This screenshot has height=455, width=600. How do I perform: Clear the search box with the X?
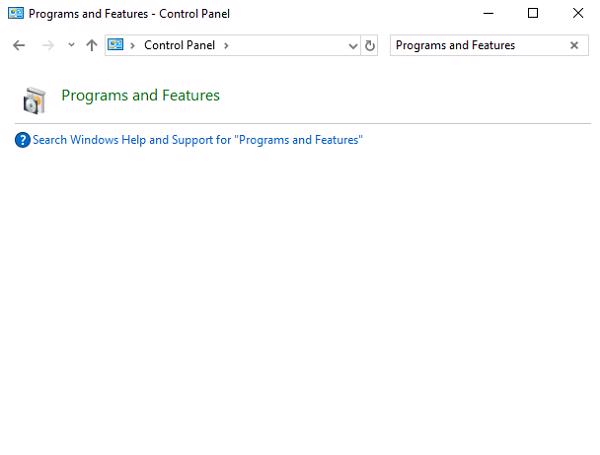(574, 45)
